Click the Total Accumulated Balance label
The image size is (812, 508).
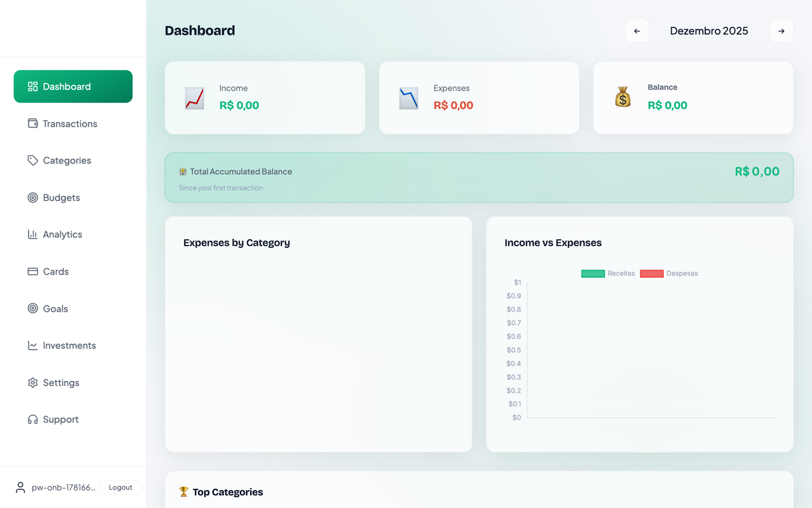coord(241,171)
